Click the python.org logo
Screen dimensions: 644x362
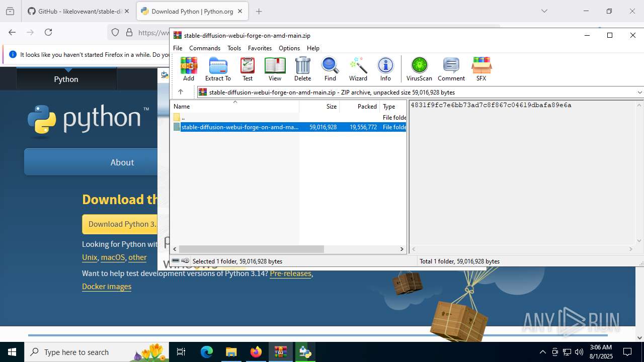pos(89,120)
